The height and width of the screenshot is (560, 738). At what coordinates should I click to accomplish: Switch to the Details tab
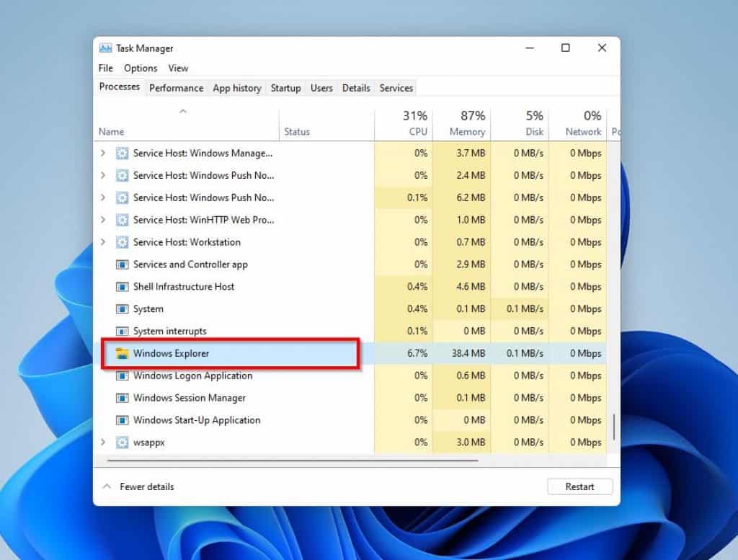[356, 88]
